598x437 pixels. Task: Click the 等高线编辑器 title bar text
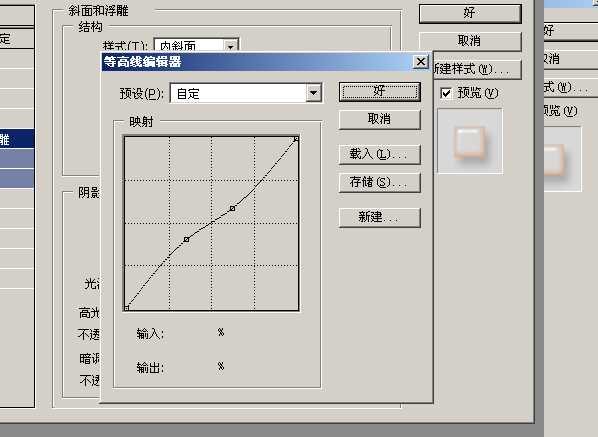pos(143,62)
